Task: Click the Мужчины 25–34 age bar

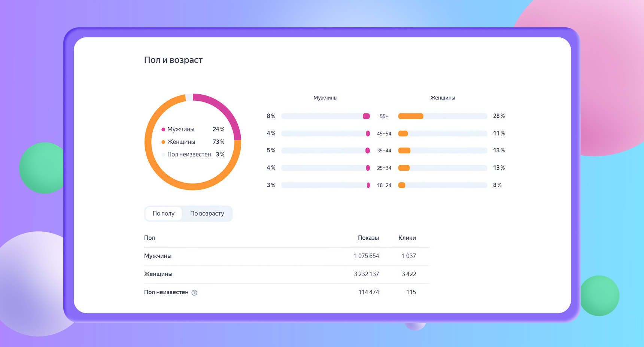Action: click(325, 168)
